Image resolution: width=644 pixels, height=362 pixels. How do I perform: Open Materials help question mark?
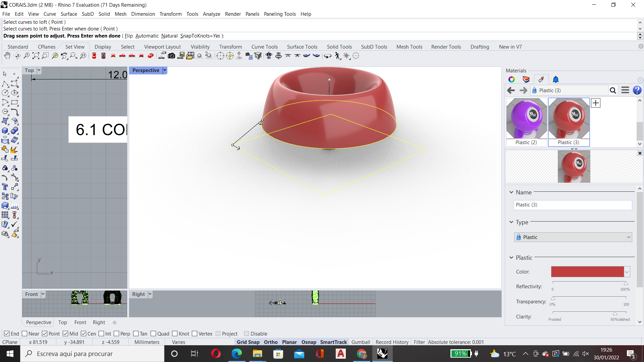pos(637,90)
